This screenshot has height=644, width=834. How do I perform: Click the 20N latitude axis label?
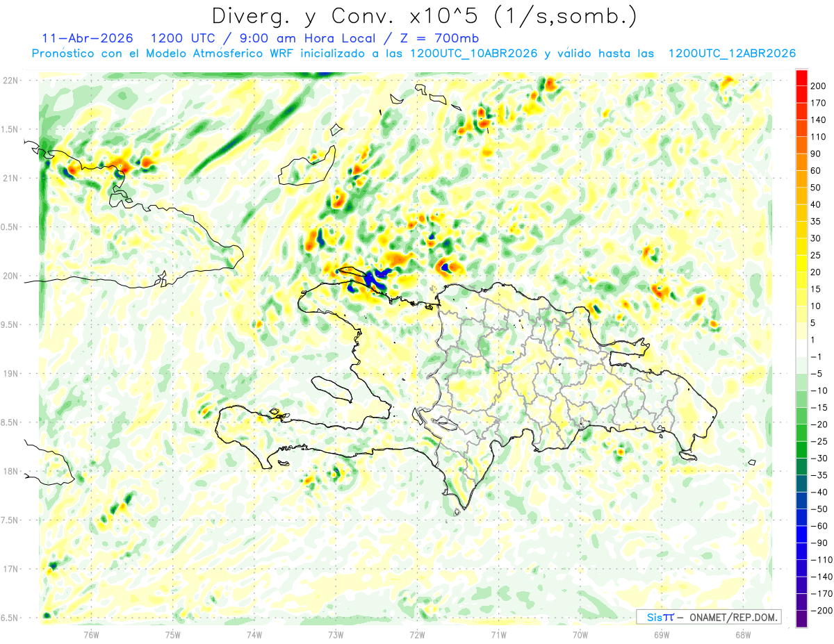10,276
